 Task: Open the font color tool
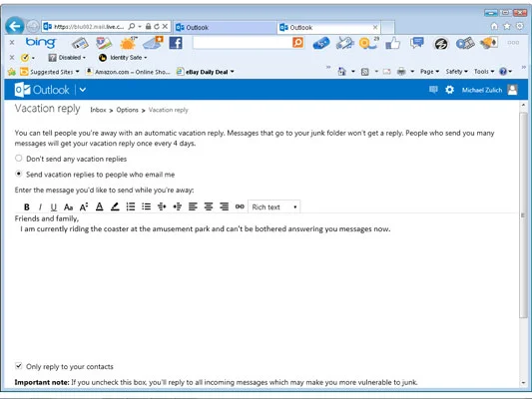click(x=99, y=206)
